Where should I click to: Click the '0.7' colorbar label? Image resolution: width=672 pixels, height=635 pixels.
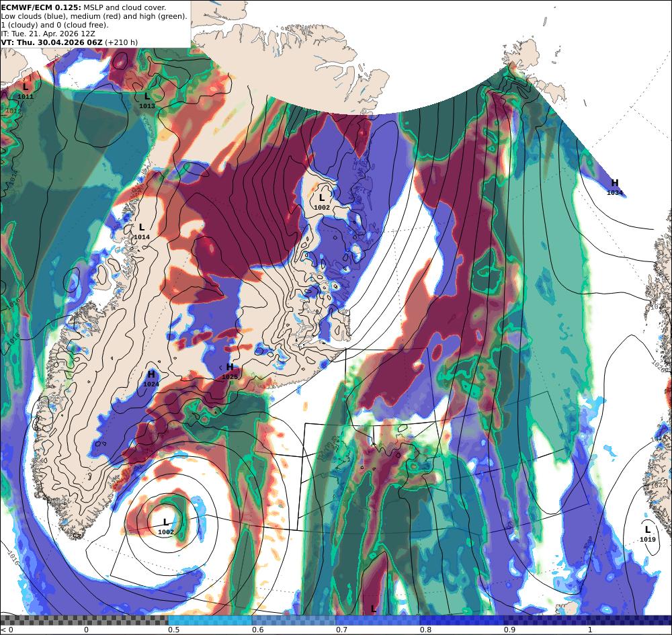coord(341,630)
